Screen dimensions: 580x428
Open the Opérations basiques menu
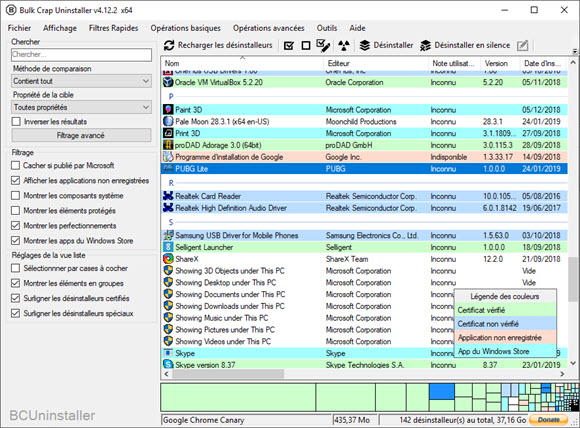185,28
